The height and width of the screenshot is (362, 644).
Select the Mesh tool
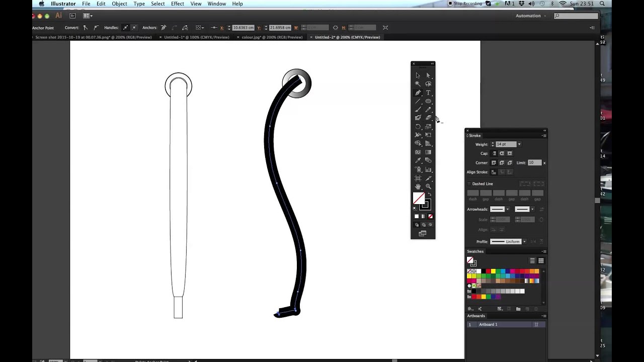(x=418, y=152)
